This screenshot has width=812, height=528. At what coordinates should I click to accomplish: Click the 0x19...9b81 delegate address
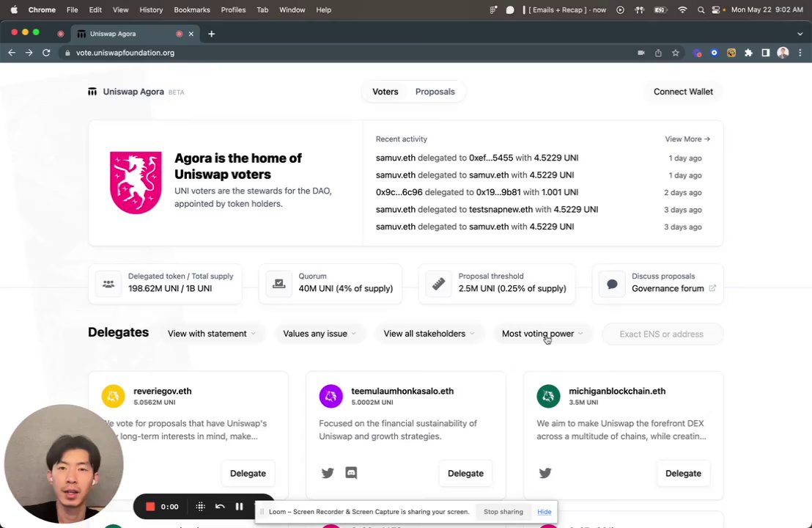click(498, 192)
